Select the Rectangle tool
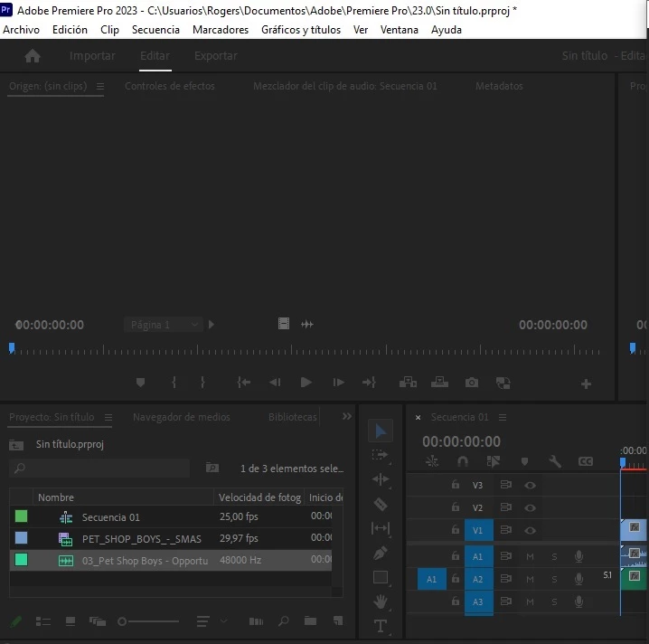The image size is (649, 644). (381, 577)
